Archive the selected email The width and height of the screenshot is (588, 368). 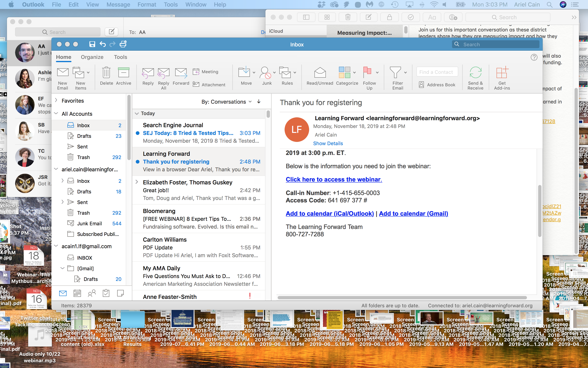coord(124,73)
